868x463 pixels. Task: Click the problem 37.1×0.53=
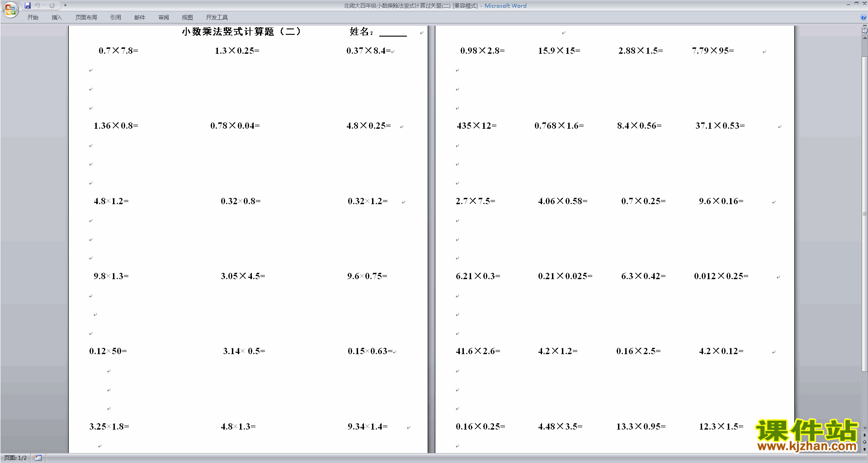coord(720,126)
